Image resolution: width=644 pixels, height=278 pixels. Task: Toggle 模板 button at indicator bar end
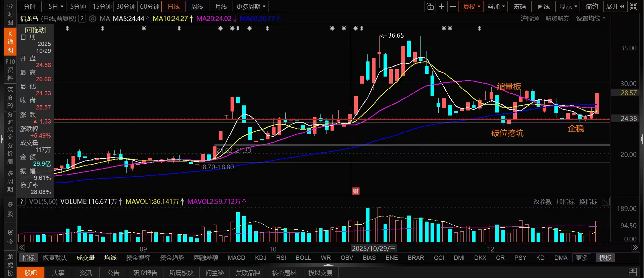point(605,258)
